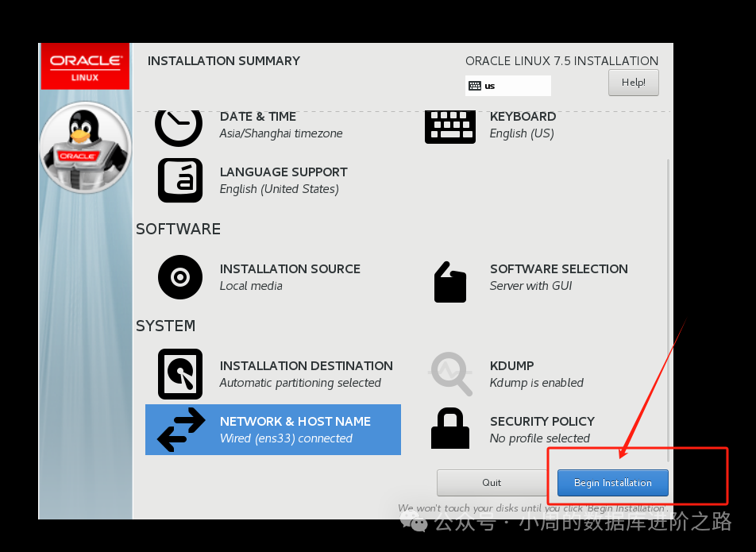Click Begin Installation button

(613, 483)
